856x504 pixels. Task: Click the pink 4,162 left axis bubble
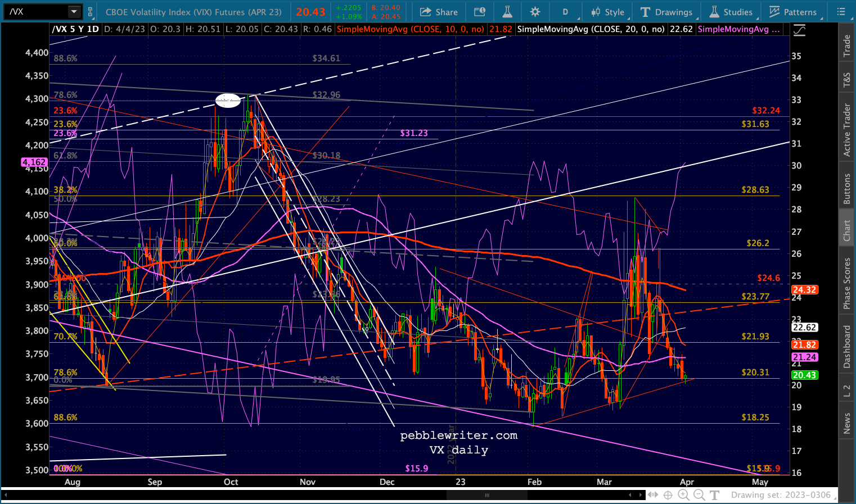pos(34,162)
